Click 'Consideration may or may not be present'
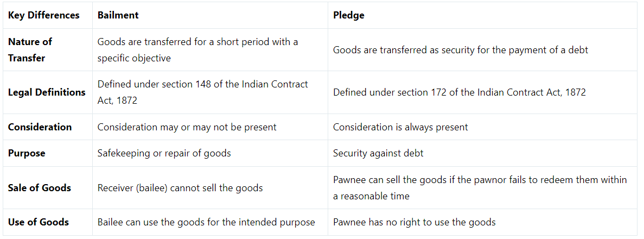This screenshot has height=239, width=644. pos(187,127)
